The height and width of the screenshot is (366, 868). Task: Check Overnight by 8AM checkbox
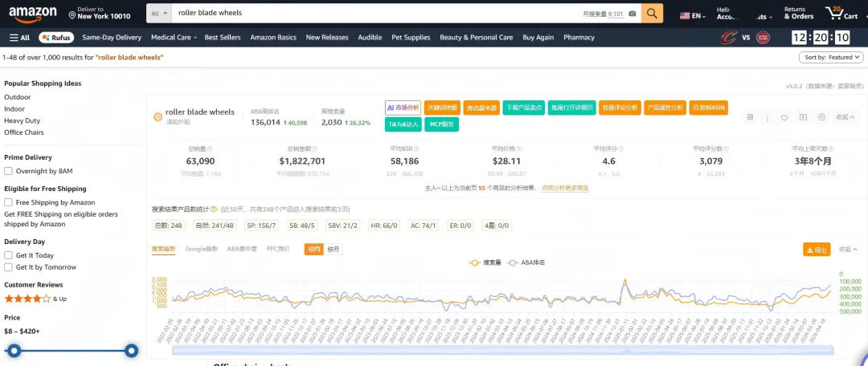tap(8, 172)
